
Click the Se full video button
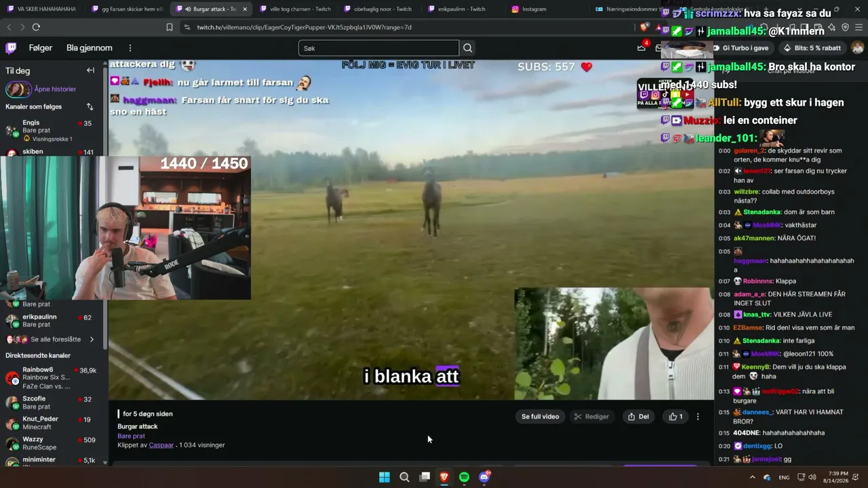pyautogui.click(x=540, y=417)
